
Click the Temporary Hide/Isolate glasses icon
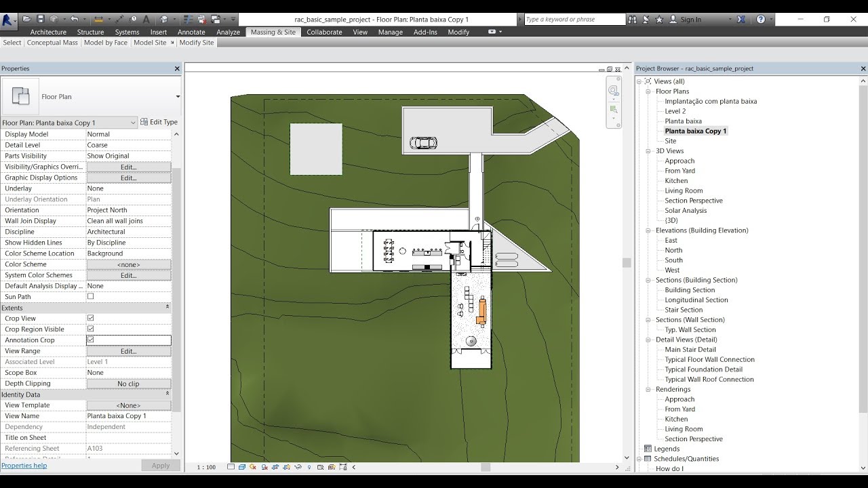[298, 467]
